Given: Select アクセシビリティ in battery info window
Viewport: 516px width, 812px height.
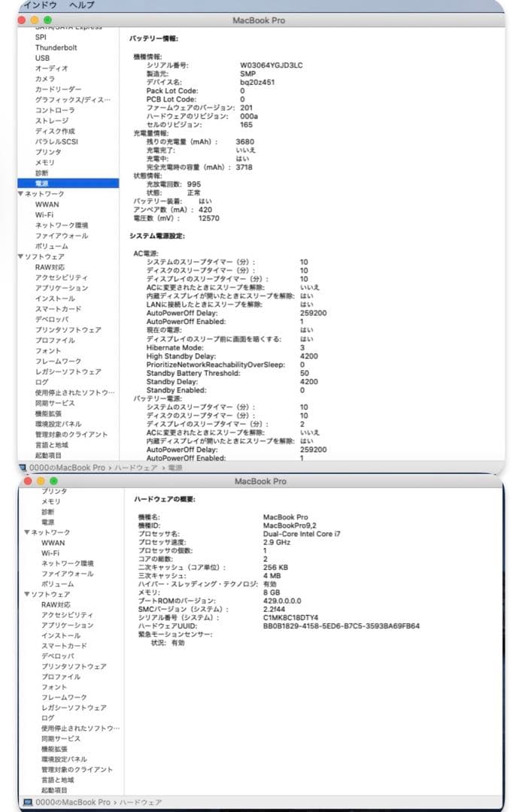Looking at the screenshot, I should pyautogui.click(x=61, y=277).
